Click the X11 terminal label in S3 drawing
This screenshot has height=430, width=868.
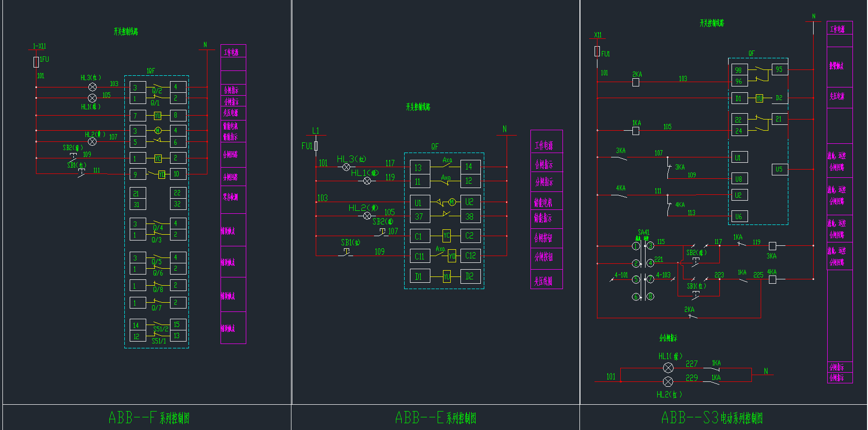597,35
